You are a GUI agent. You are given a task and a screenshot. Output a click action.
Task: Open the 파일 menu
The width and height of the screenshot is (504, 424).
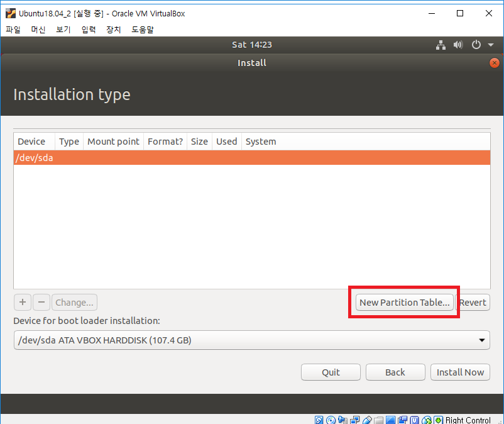(x=13, y=30)
